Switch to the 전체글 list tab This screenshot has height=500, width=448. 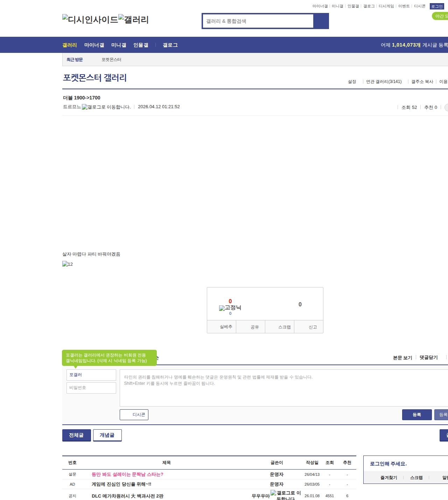point(77,435)
